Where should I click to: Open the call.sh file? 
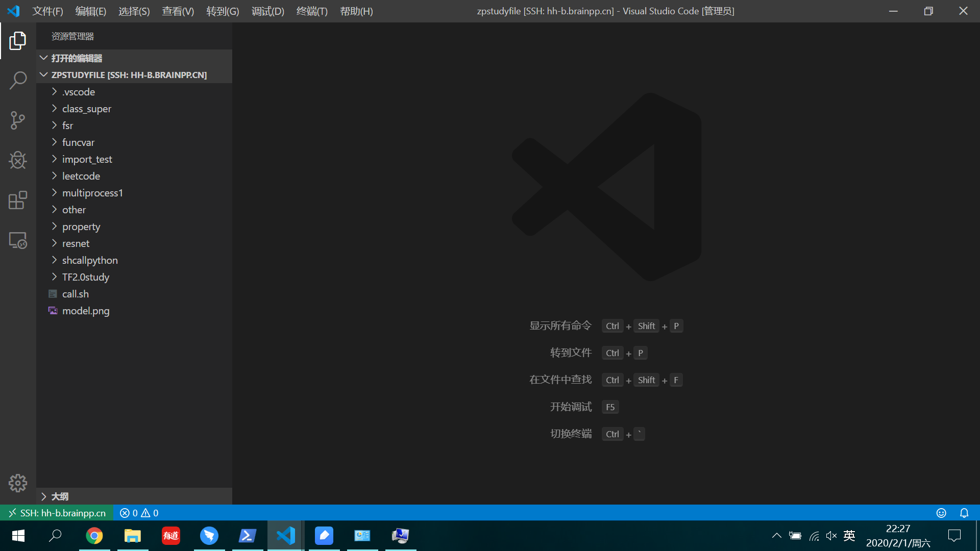76,294
